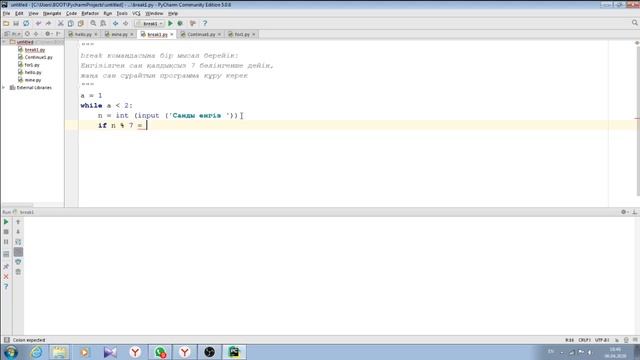Click the CRLF line separator in status bar
The image size is (640, 360).
pos(584,340)
